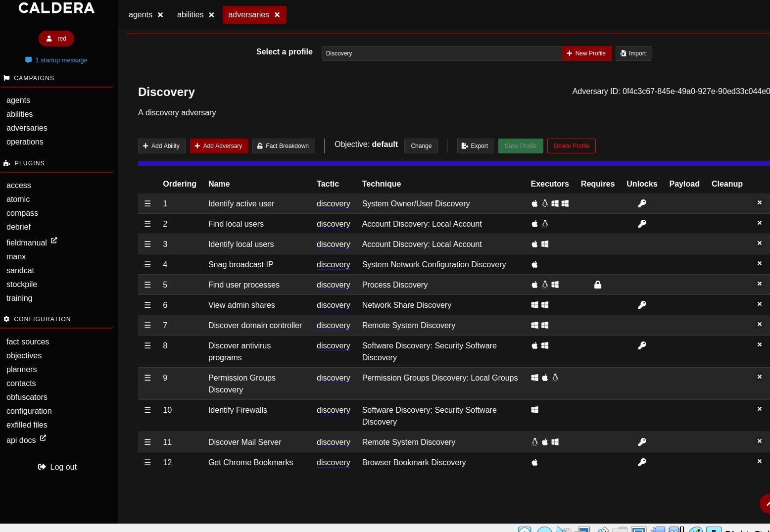Remove Identify Firewalls ability with X
The width and height of the screenshot is (770, 532).
click(760, 409)
